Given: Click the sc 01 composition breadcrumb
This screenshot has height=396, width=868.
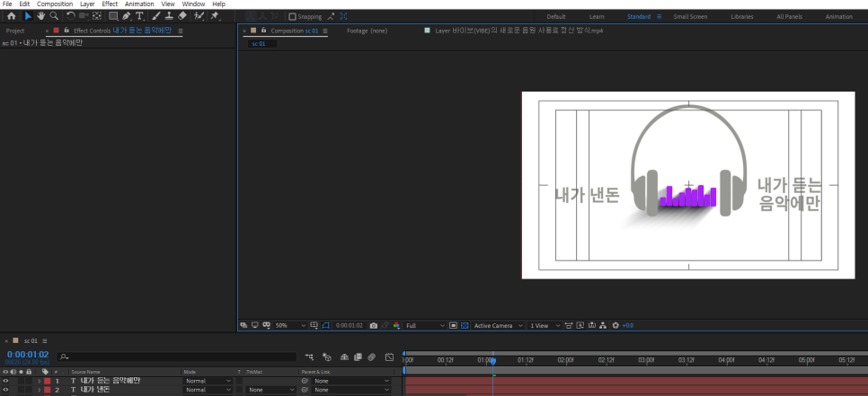Looking at the screenshot, I should click(x=259, y=44).
